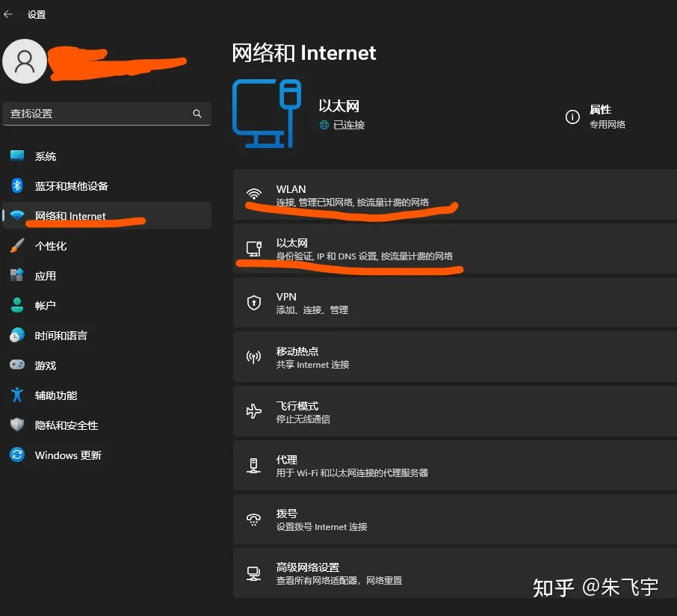Click the 游戏 Xbox icon in sidebar
Screen dimensions: 677x616
click(17, 365)
